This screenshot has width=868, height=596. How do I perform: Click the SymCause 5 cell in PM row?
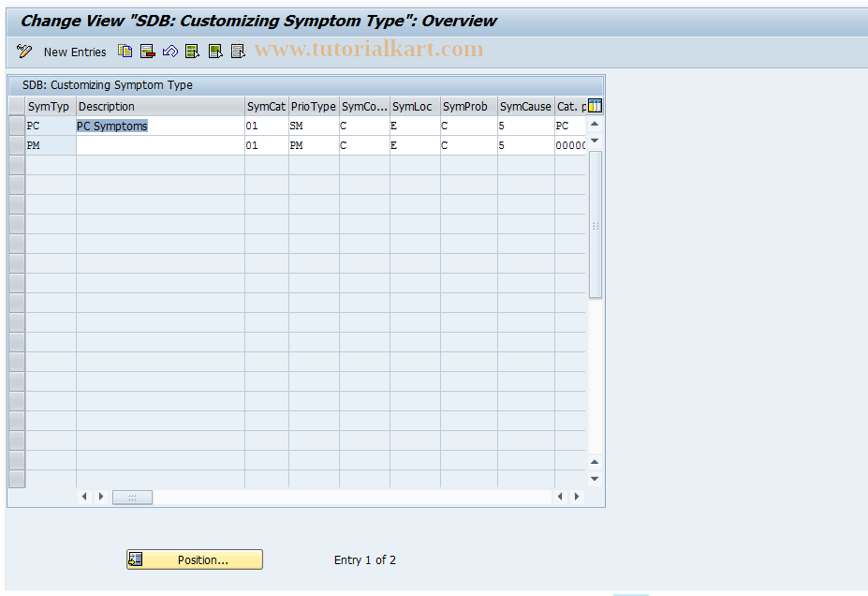click(x=525, y=145)
